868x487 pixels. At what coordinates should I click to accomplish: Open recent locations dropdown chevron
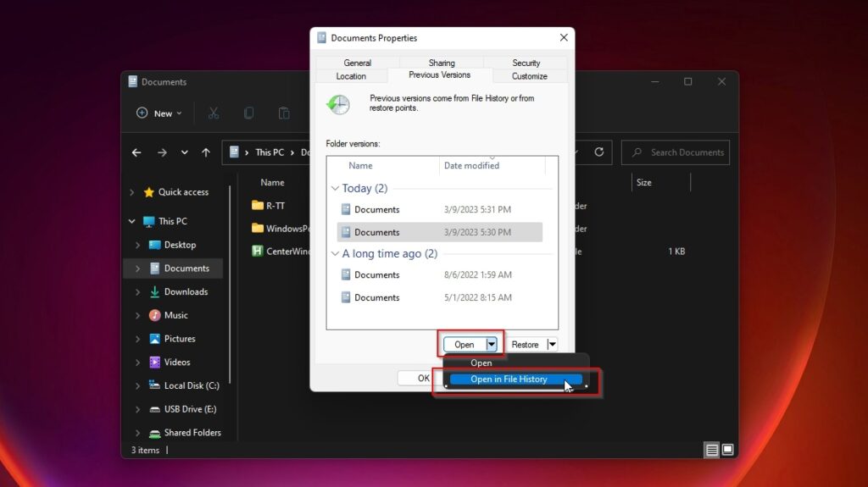[x=184, y=152]
